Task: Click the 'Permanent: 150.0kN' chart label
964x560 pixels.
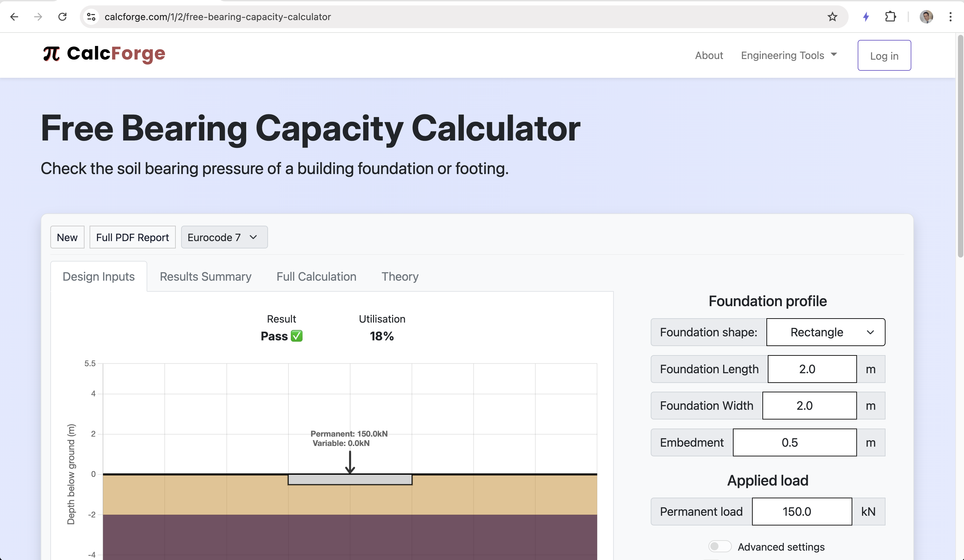Action: pyautogui.click(x=349, y=434)
